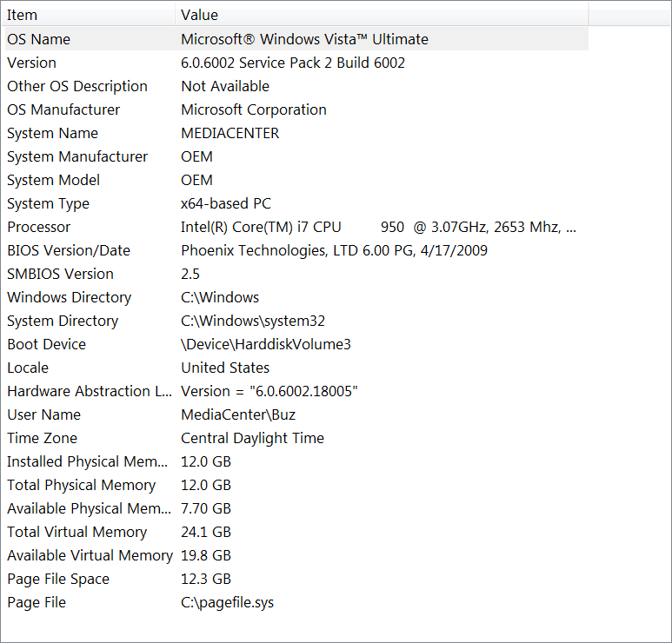Click the 'Microsoft Corporation' value
This screenshot has height=643, width=672.
coord(254,109)
